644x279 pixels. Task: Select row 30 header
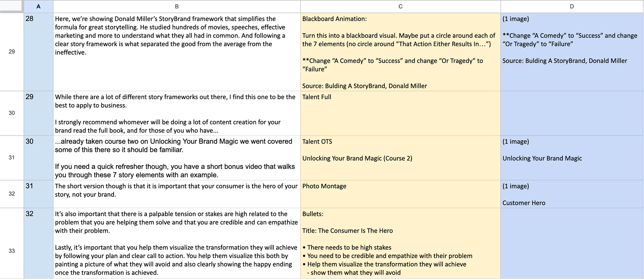pos(12,113)
